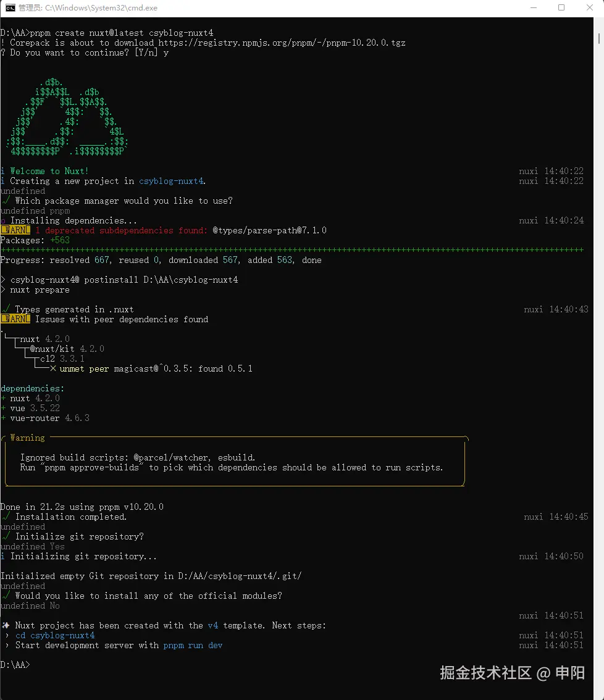Screen dimensions: 604x700
Task: Click the answer 'undefined No'
Action: coord(30,606)
